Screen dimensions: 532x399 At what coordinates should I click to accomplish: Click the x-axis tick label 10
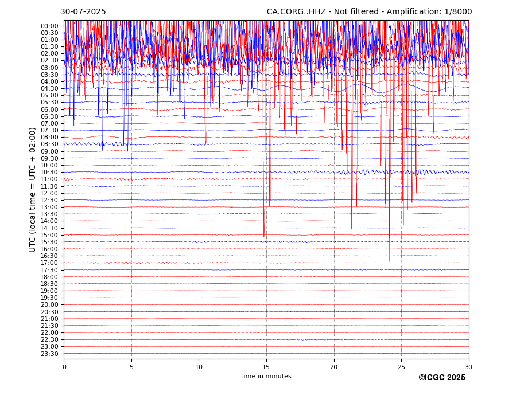point(199,367)
